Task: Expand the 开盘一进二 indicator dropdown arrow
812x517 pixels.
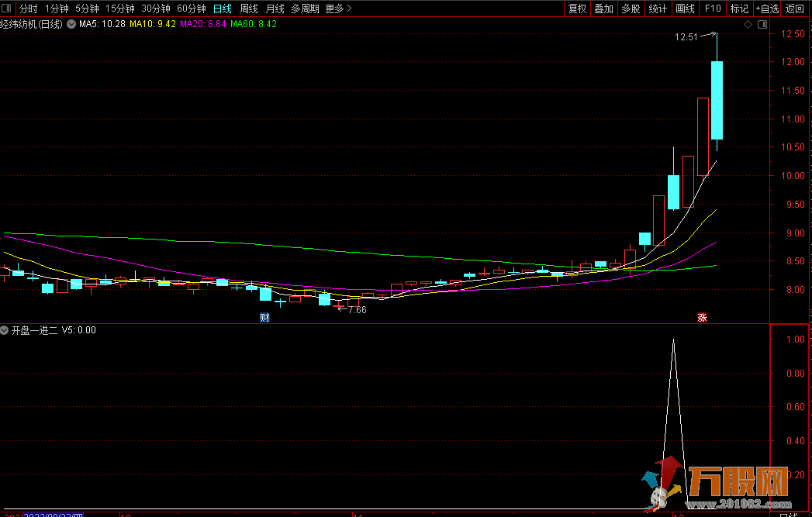Action: pos(4,330)
